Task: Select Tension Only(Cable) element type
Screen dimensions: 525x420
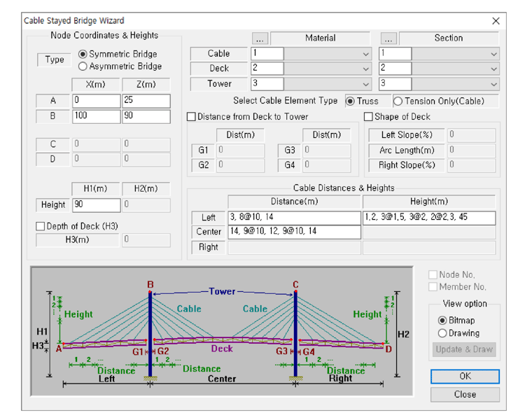Action: click(x=398, y=101)
